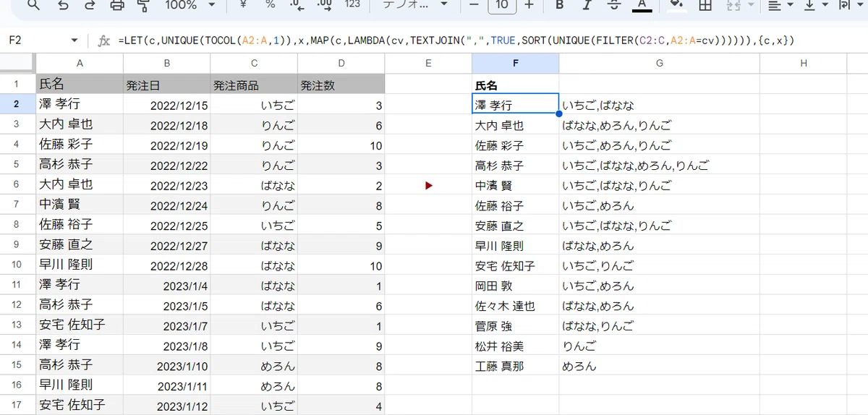The image size is (868, 415).
Task: Open the text wrapping menu
Action: 849,4
